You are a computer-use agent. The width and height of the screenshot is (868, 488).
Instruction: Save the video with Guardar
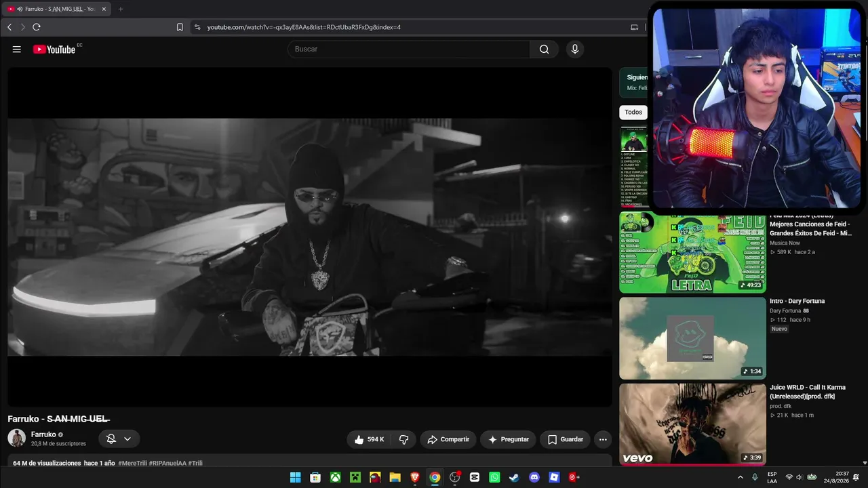[566, 439]
